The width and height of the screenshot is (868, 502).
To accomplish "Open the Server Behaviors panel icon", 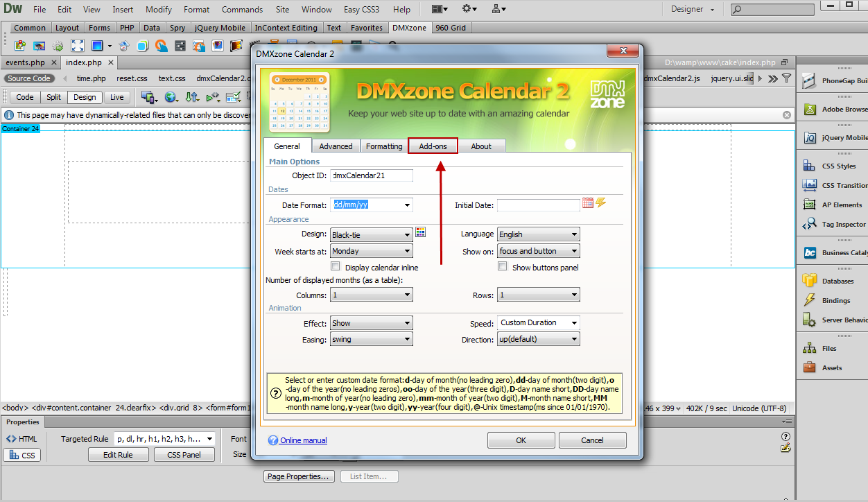I will click(809, 320).
